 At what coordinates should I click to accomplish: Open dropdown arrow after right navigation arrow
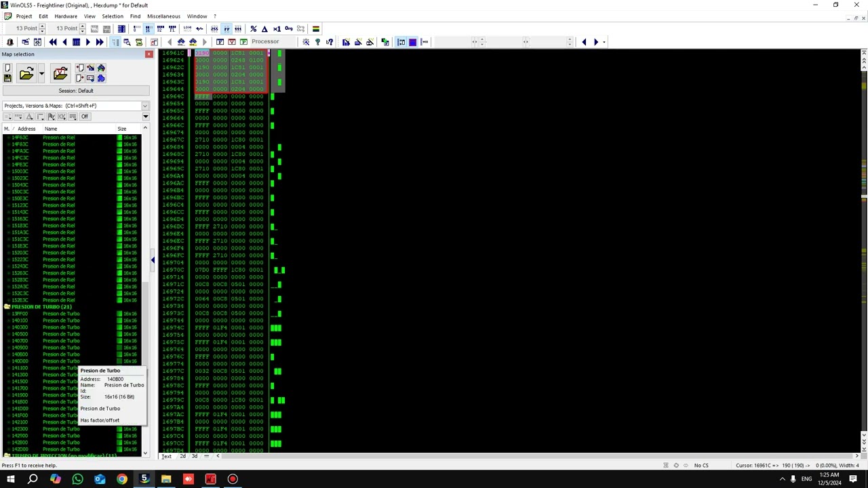pos(604,42)
